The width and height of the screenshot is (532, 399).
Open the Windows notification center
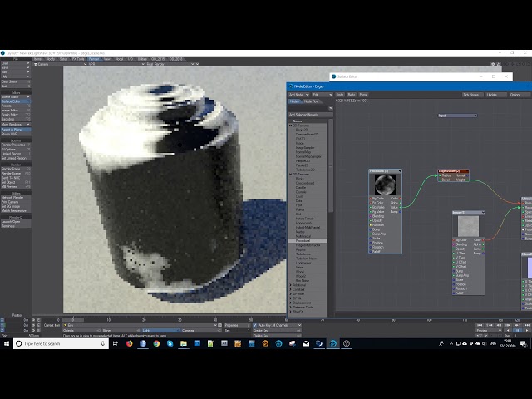tap(523, 343)
